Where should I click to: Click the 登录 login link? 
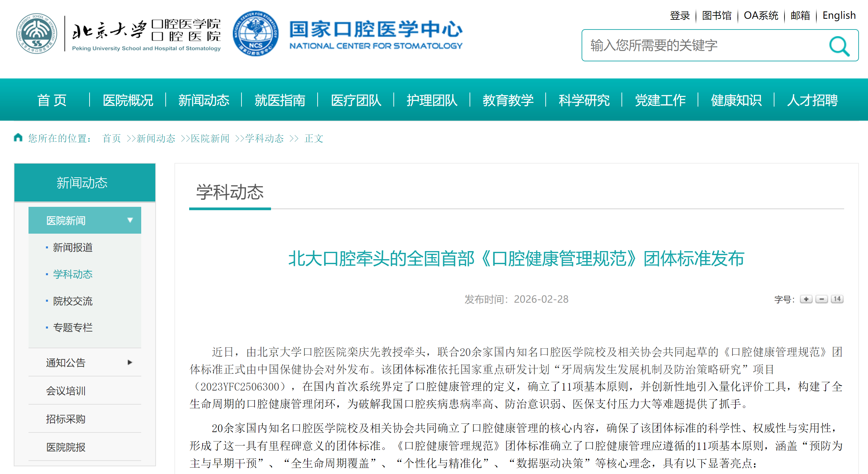680,15
